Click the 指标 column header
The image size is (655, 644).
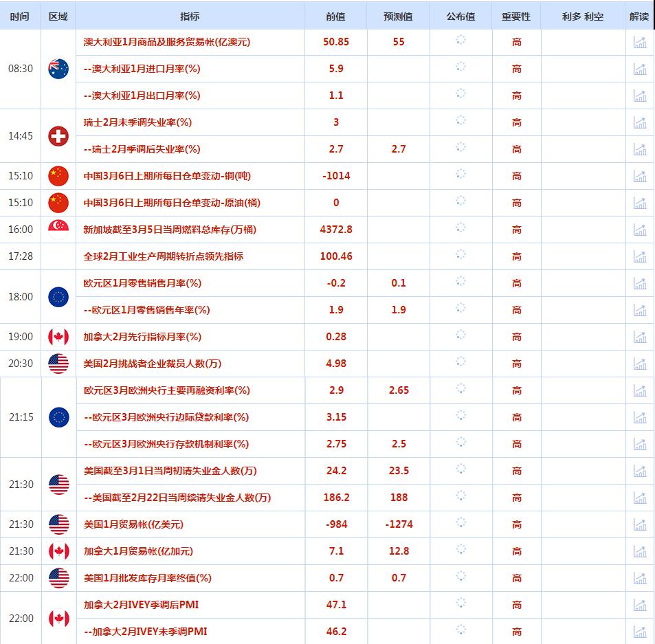[x=190, y=16]
